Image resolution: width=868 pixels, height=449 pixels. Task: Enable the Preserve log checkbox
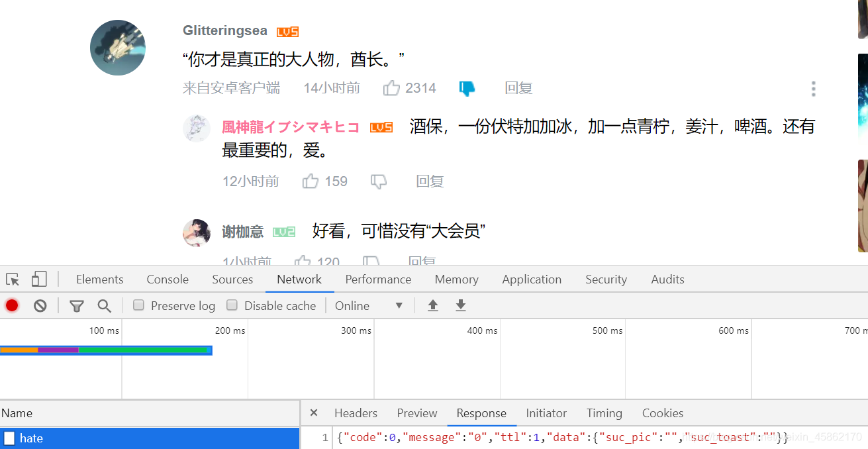[x=138, y=305]
